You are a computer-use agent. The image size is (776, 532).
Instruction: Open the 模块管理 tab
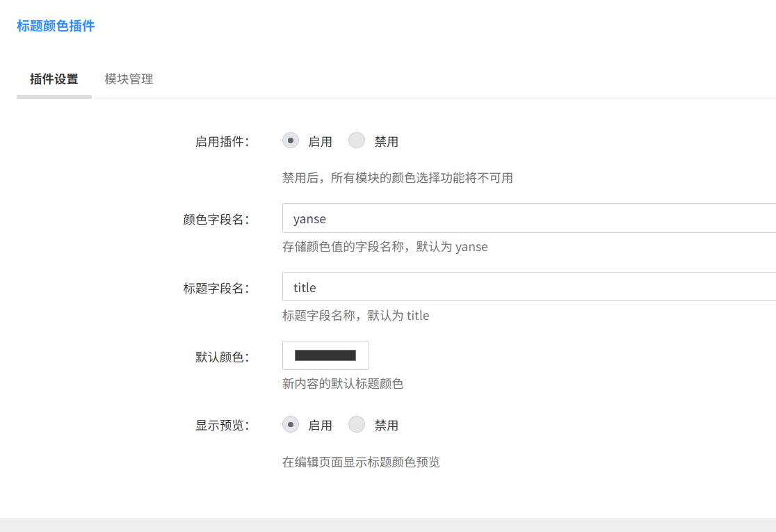click(129, 79)
